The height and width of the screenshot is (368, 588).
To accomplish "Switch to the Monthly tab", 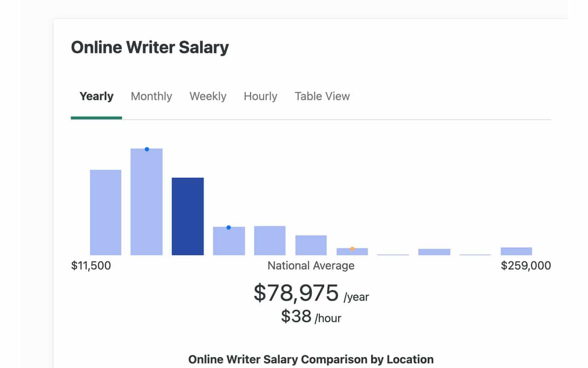I will [x=152, y=96].
